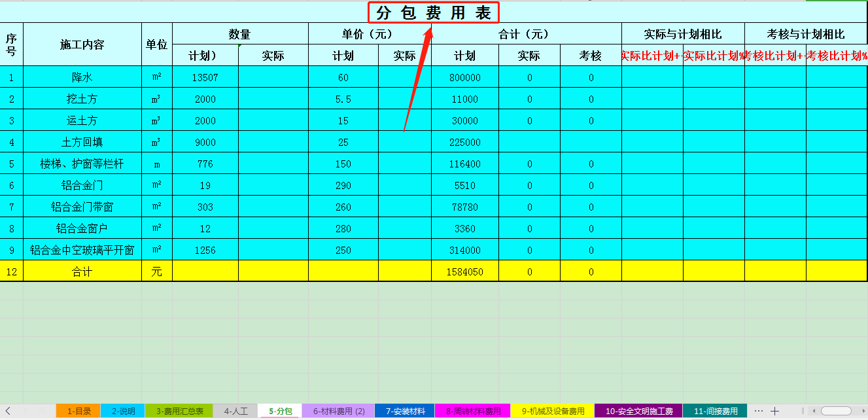Viewport: 868px width, 420px height.
Task: Click the add new worksheet plus icon
Action: click(x=774, y=411)
